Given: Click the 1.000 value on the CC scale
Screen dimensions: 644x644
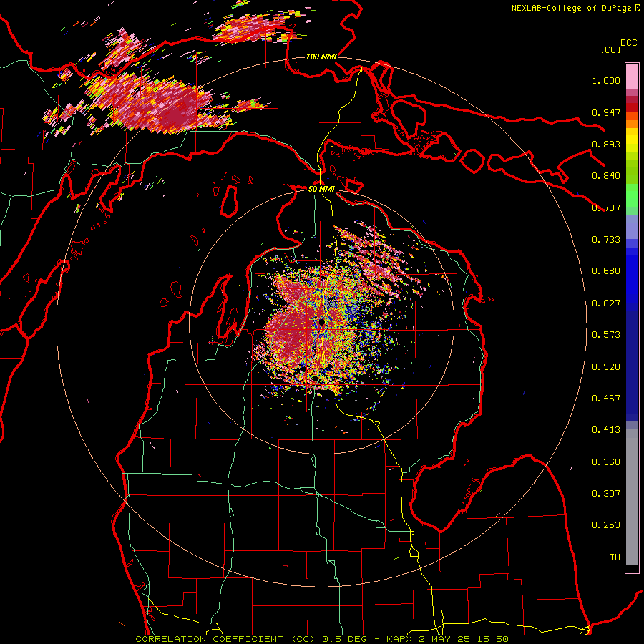Looking at the screenshot, I should click(606, 80).
